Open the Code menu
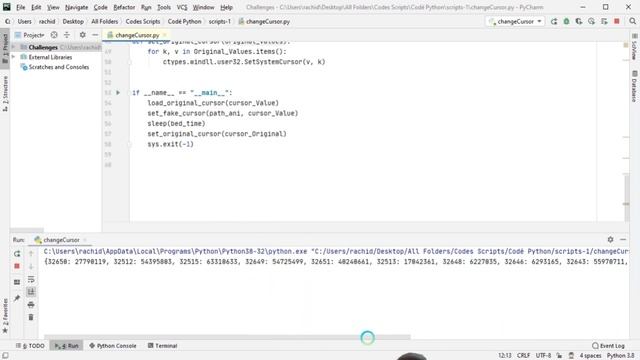The width and height of the screenshot is (640, 360). [x=100, y=7]
